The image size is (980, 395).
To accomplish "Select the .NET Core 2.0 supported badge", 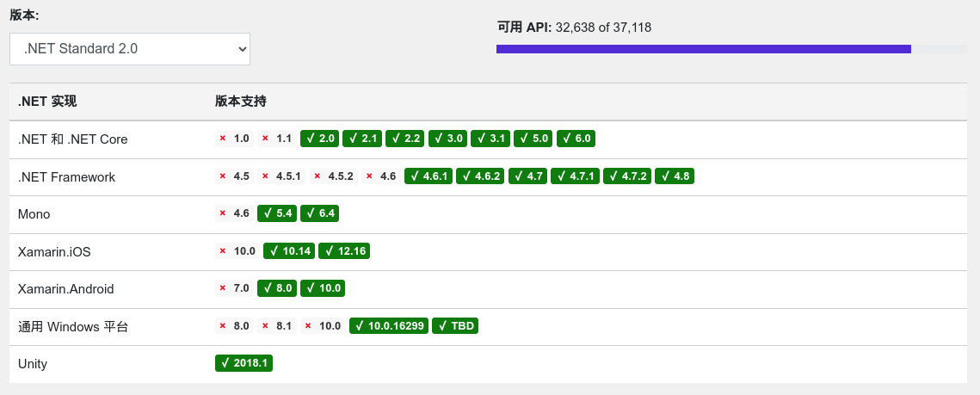I will [319, 139].
